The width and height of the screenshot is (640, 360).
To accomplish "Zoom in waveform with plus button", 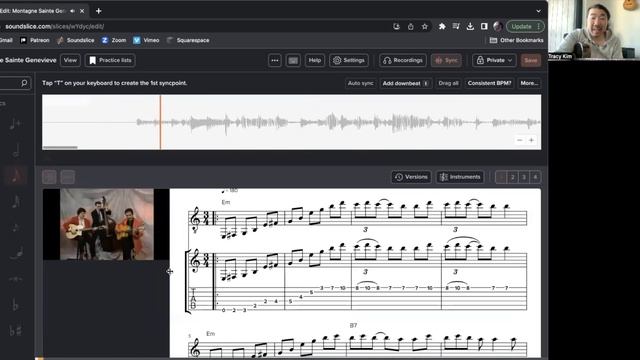I will 531,140.
